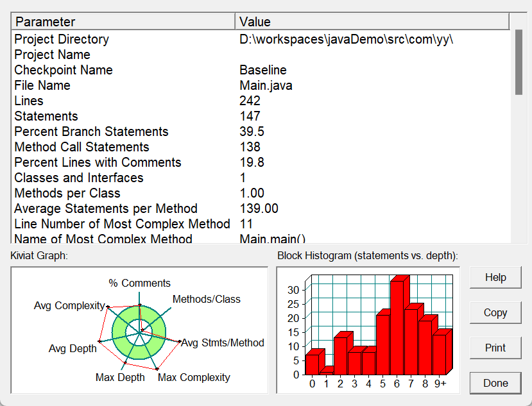
Task: Click the value 1.00
Action: coord(252,193)
